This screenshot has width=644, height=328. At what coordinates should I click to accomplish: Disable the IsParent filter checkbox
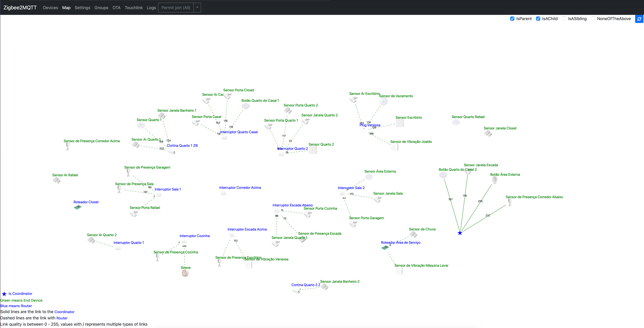[x=513, y=19]
